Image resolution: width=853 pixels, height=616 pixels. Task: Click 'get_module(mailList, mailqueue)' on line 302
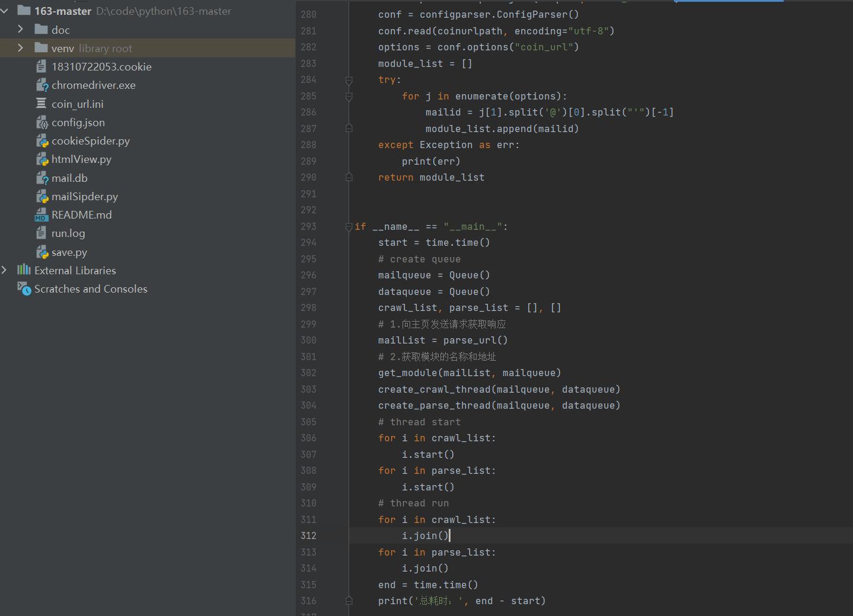point(469,373)
